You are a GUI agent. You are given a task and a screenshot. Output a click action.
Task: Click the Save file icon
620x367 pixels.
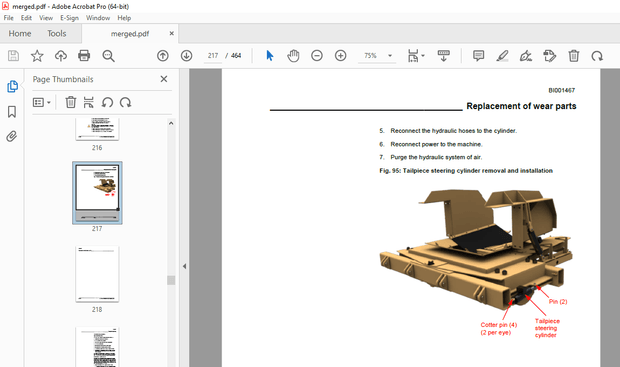[13, 56]
